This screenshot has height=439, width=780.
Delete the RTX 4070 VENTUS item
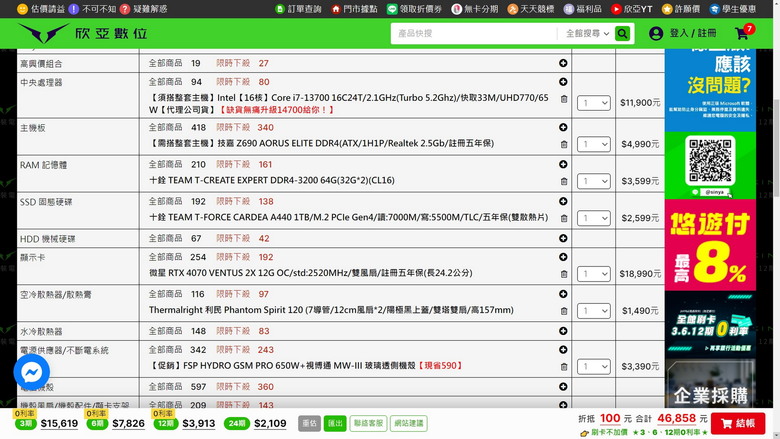coord(564,274)
